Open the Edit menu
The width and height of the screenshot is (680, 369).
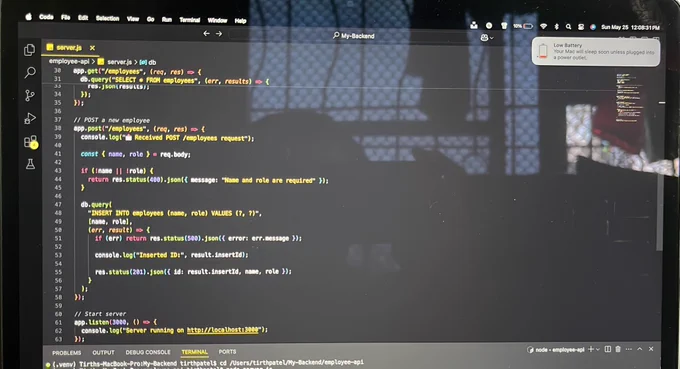point(83,18)
